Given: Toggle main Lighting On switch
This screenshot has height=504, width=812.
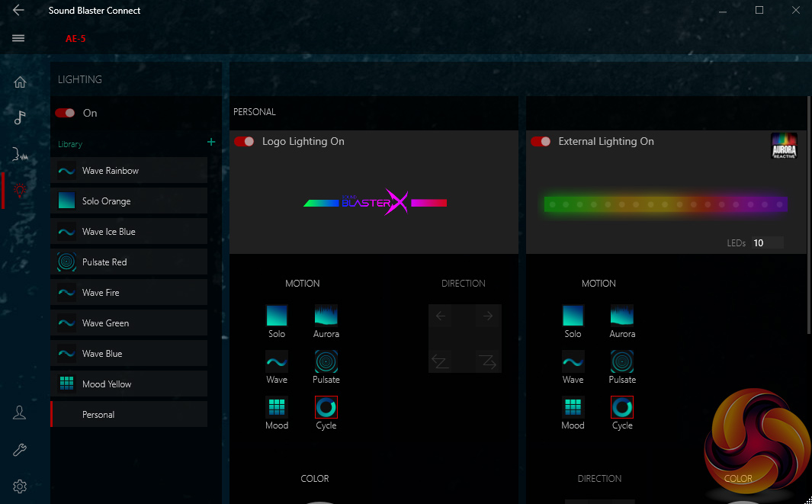Looking at the screenshot, I should click(x=66, y=113).
